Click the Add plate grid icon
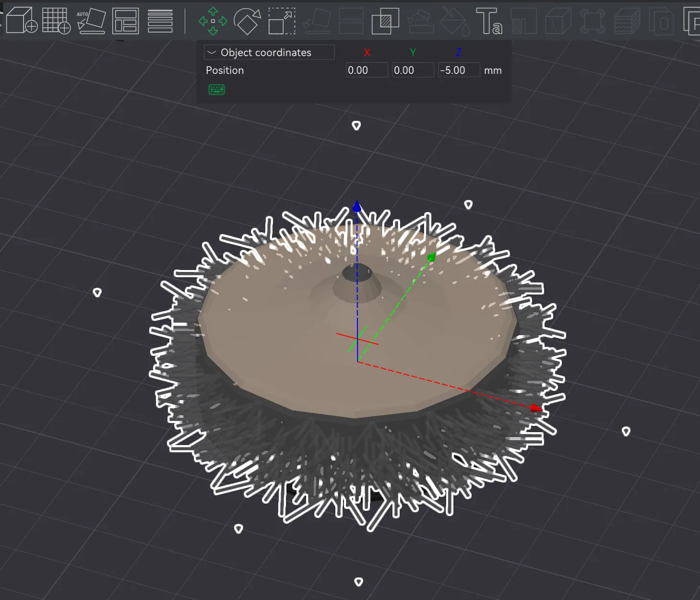 pos(56,21)
